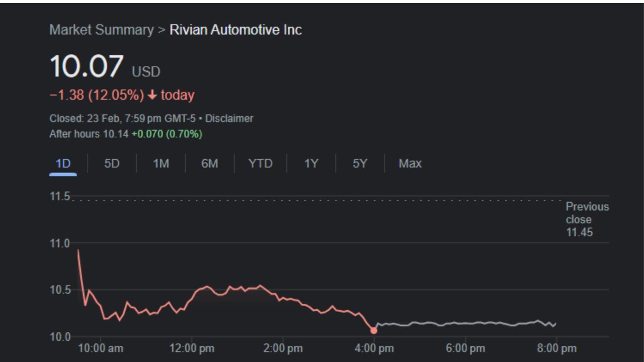Click the 2:00 pm axis label

283,348
